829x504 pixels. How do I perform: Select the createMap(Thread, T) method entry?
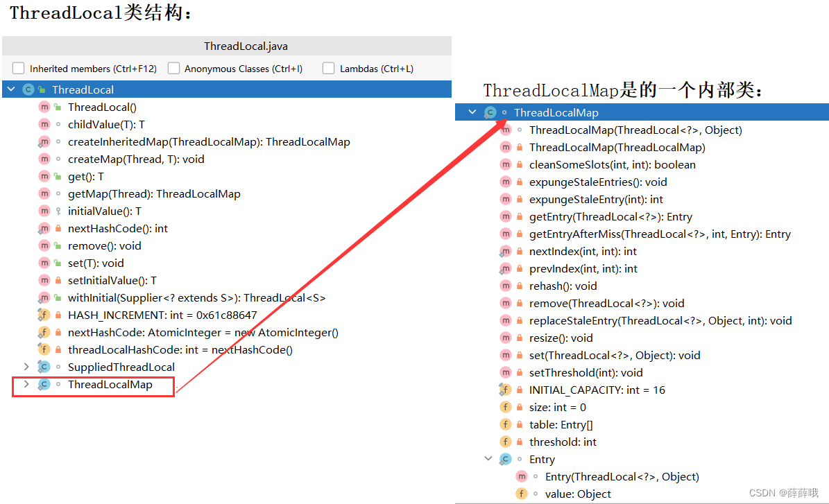(136, 159)
